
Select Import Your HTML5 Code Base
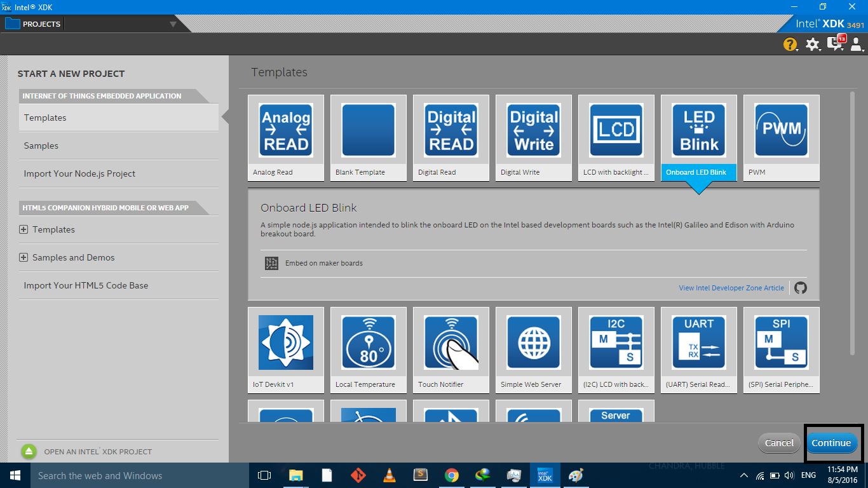coord(119,285)
